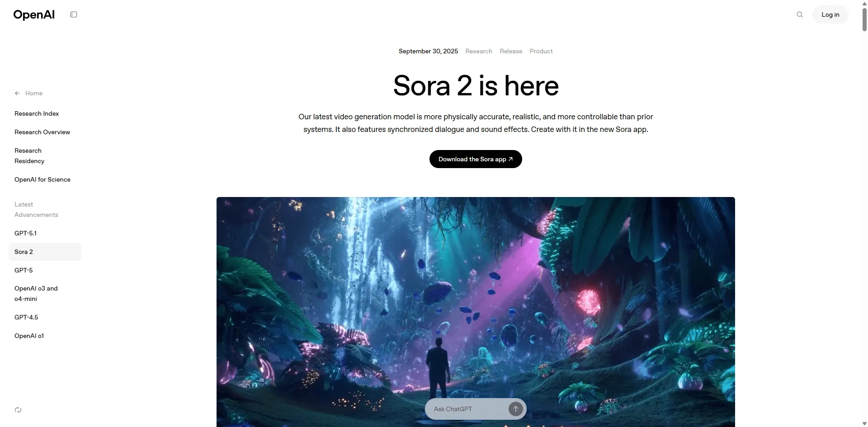Click the refresh icon at the sidebar bottom

(18, 410)
